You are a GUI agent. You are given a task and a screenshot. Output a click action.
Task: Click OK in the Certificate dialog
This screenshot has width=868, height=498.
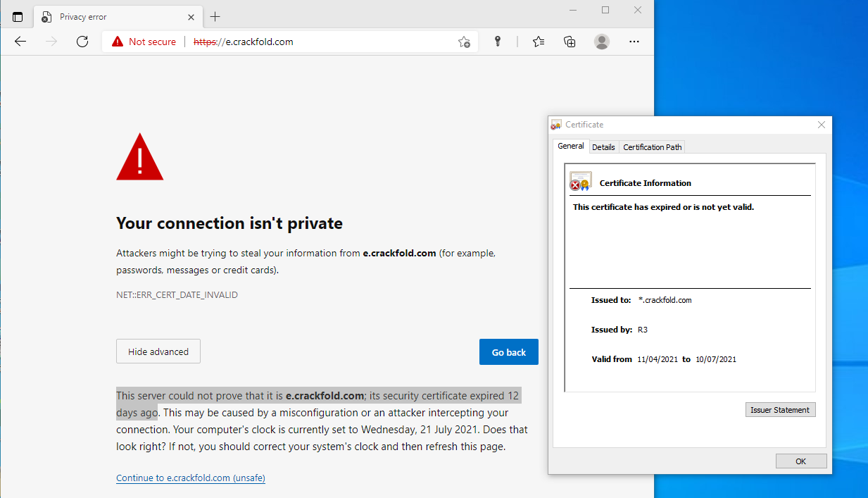point(801,461)
